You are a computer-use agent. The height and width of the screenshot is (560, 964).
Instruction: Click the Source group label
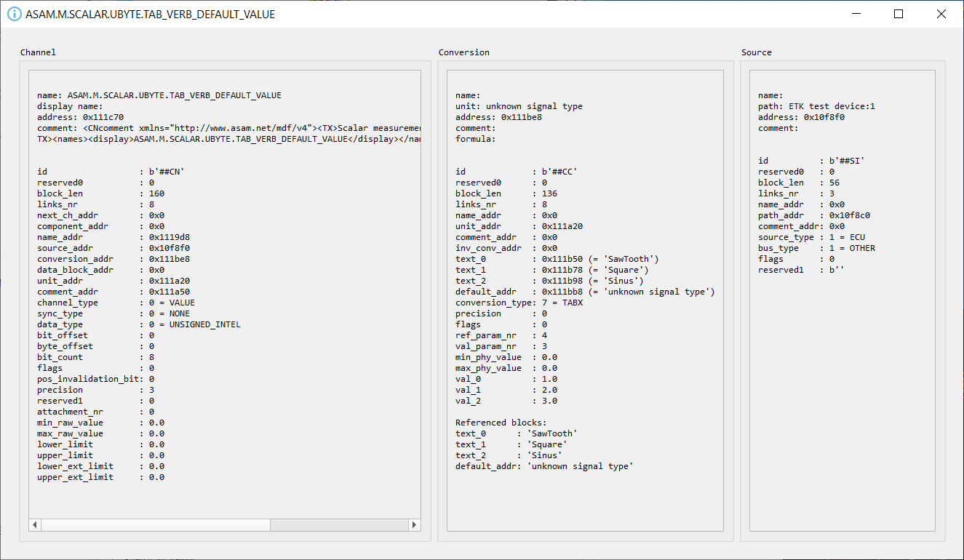(757, 52)
